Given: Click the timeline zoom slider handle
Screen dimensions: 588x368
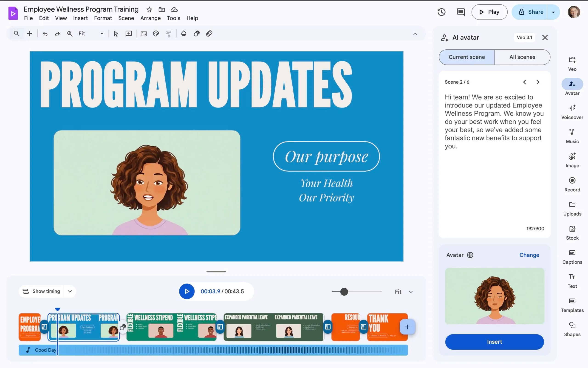Looking at the screenshot, I should point(344,292).
